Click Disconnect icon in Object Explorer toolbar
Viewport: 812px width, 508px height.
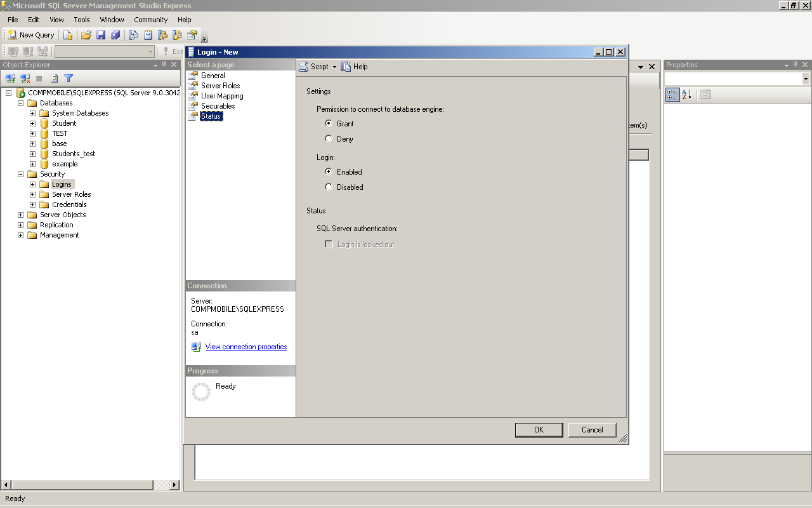coord(25,78)
